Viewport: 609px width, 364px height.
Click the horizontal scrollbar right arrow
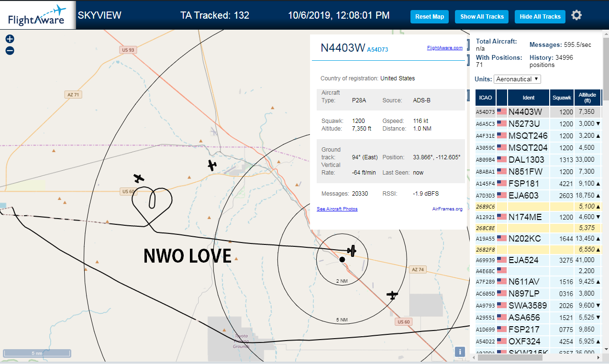(x=598, y=357)
